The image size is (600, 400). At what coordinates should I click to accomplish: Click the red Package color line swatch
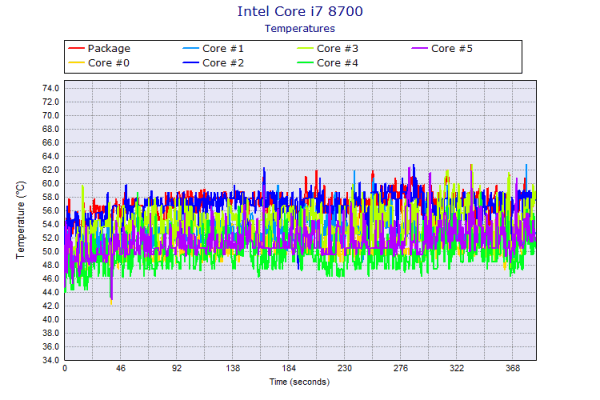76,49
